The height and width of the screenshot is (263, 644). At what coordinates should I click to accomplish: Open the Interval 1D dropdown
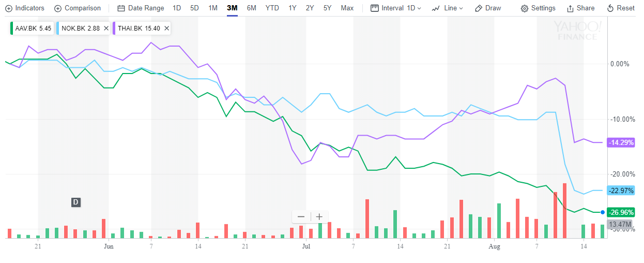pyautogui.click(x=396, y=8)
